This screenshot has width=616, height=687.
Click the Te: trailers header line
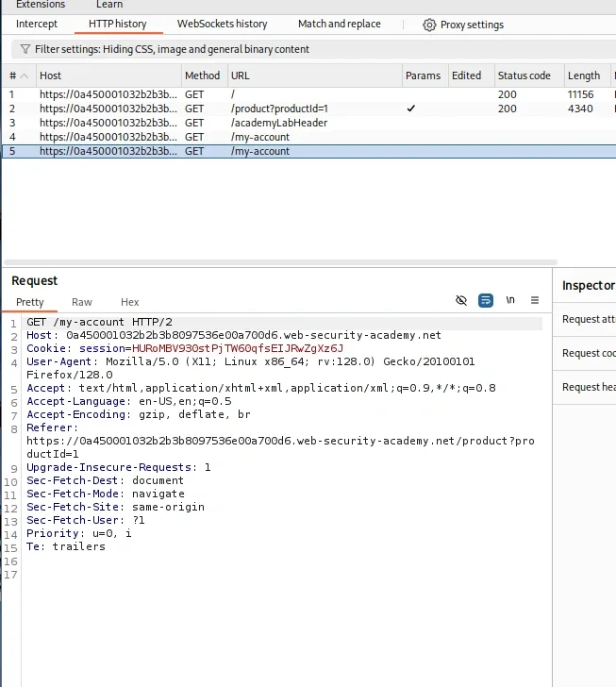(x=66, y=546)
